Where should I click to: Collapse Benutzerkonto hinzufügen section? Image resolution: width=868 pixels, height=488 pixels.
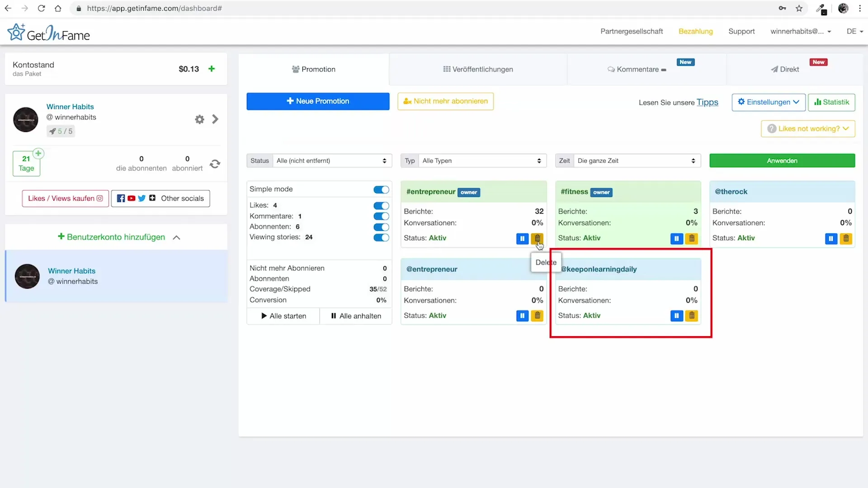click(x=176, y=238)
